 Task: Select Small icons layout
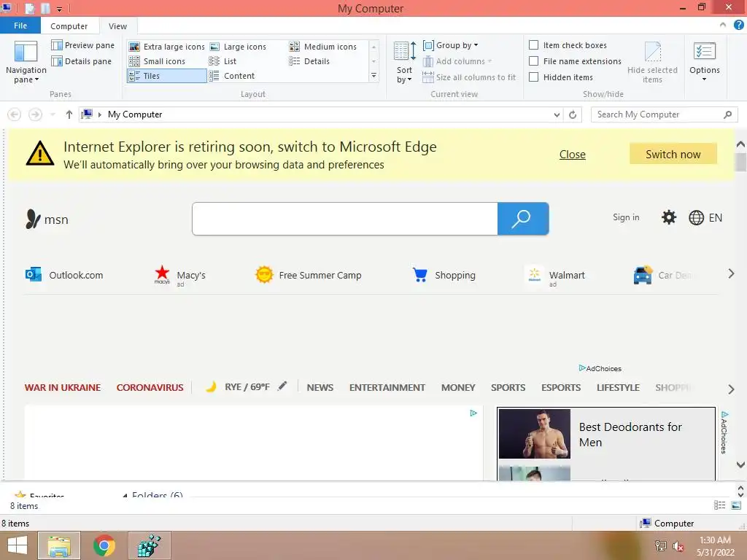[158, 61]
